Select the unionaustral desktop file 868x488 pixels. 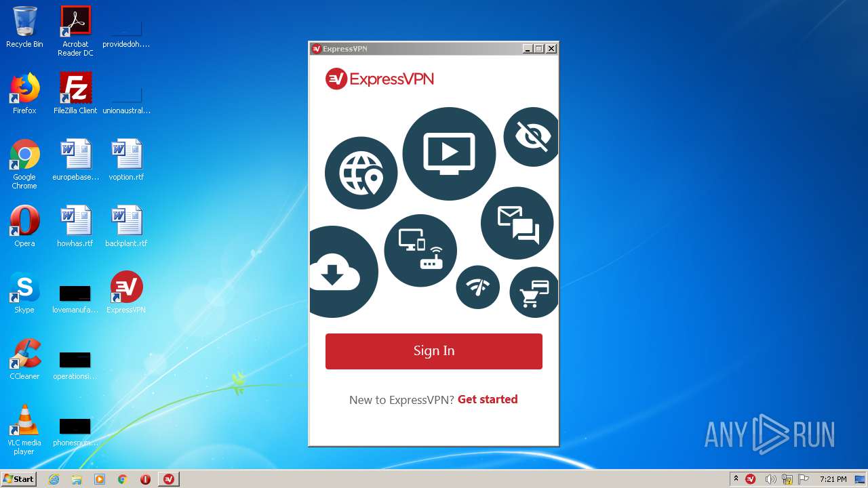(x=126, y=99)
